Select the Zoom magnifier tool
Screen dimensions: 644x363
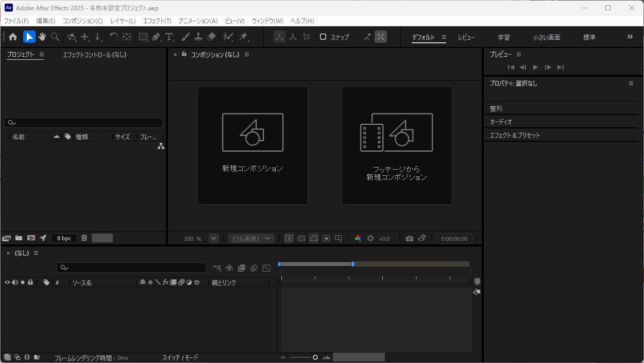(x=55, y=37)
